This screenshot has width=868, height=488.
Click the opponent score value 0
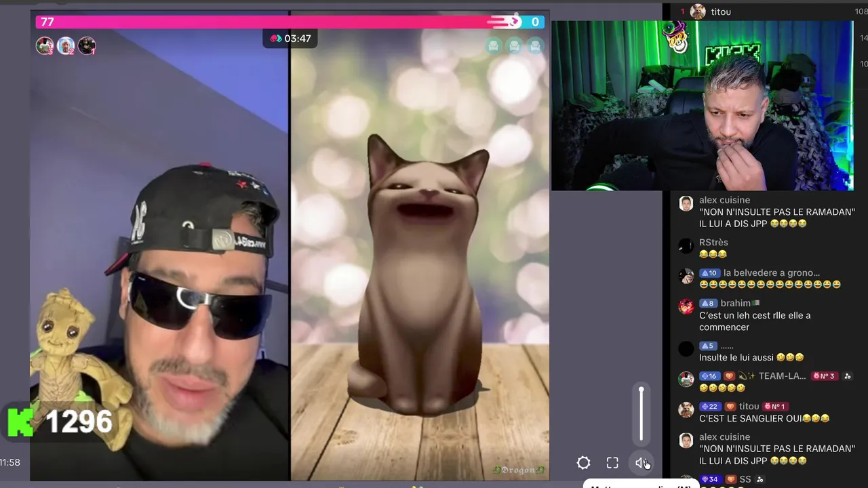tap(535, 22)
